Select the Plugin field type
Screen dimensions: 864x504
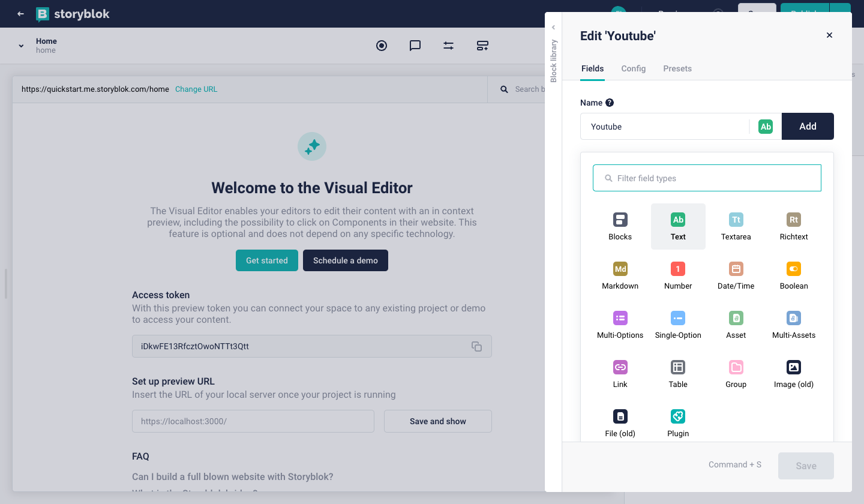pos(678,423)
